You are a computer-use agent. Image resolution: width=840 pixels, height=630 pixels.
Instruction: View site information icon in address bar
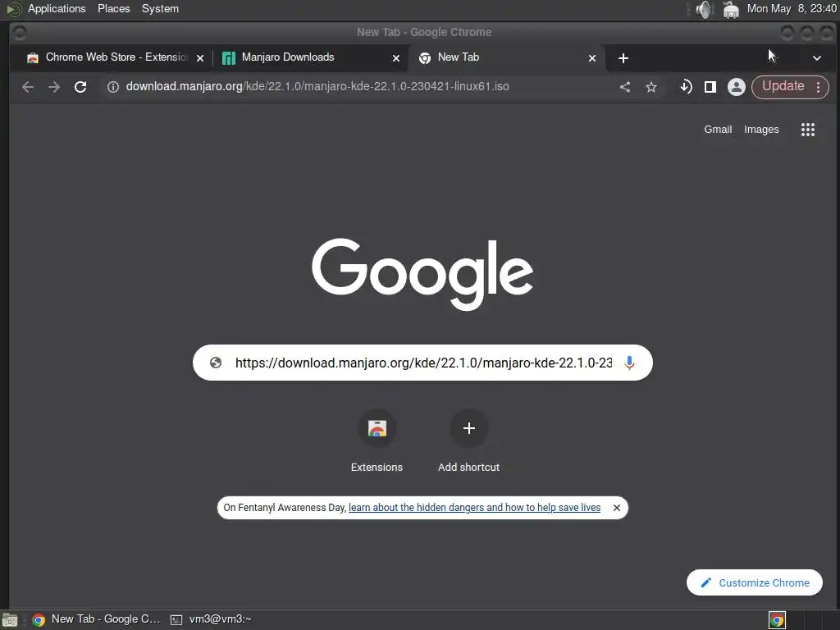pyautogui.click(x=113, y=87)
